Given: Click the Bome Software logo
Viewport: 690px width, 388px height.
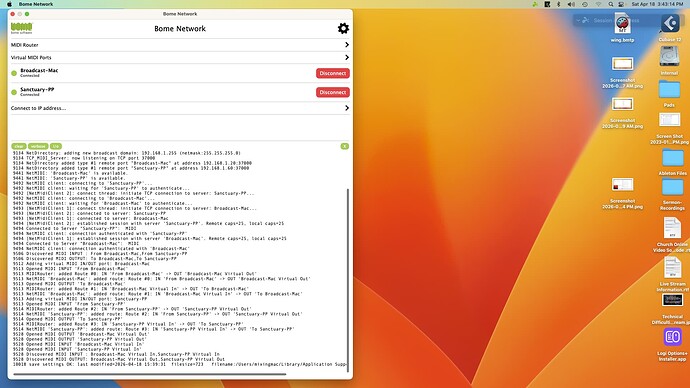Looking at the screenshot, I should (x=22, y=28).
